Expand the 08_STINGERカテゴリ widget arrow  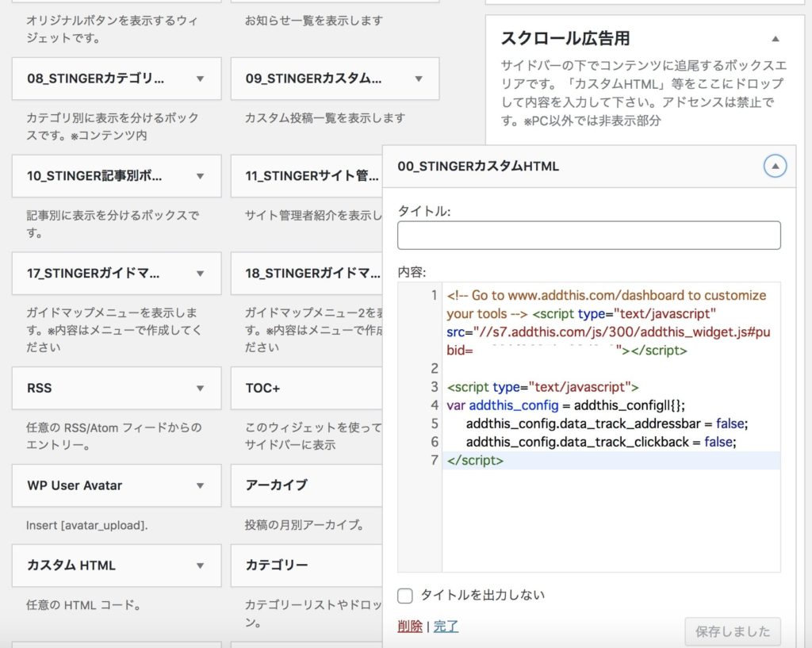[x=200, y=79]
